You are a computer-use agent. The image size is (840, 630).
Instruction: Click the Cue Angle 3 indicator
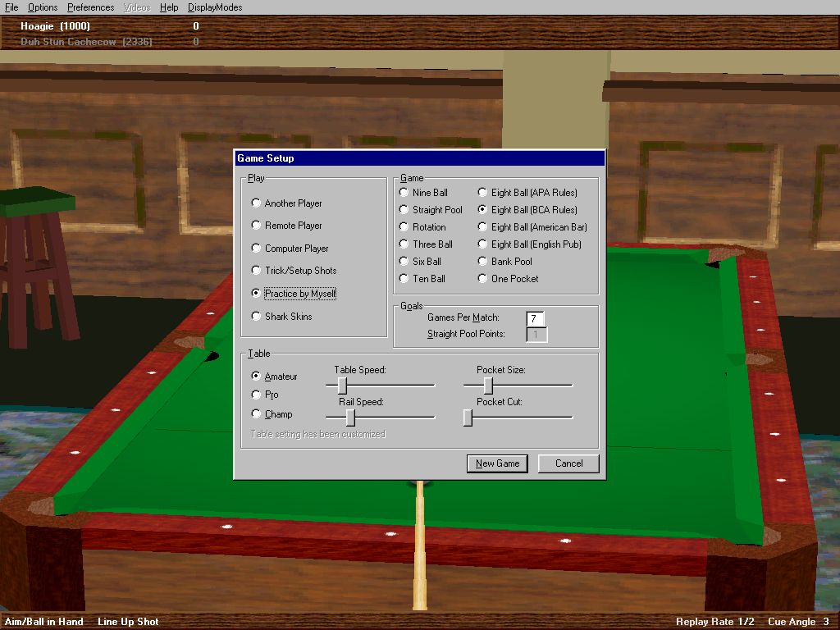pos(798,622)
